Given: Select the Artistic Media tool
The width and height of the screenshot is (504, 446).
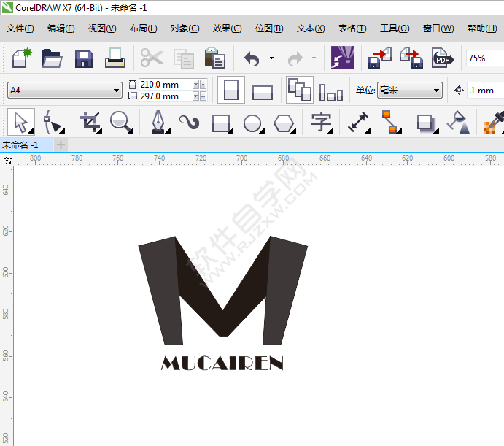Looking at the screenshot, I should [190, 123].
